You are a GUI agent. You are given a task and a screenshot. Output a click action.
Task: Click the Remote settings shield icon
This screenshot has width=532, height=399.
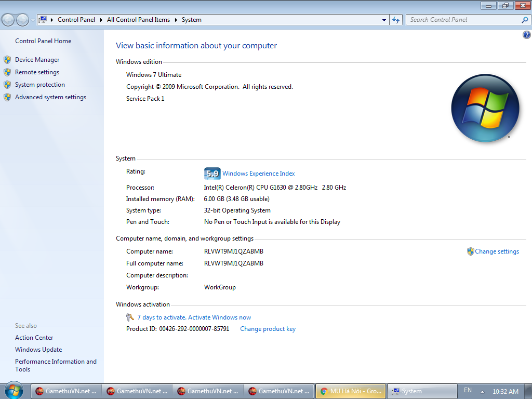(x=7, y=72)
